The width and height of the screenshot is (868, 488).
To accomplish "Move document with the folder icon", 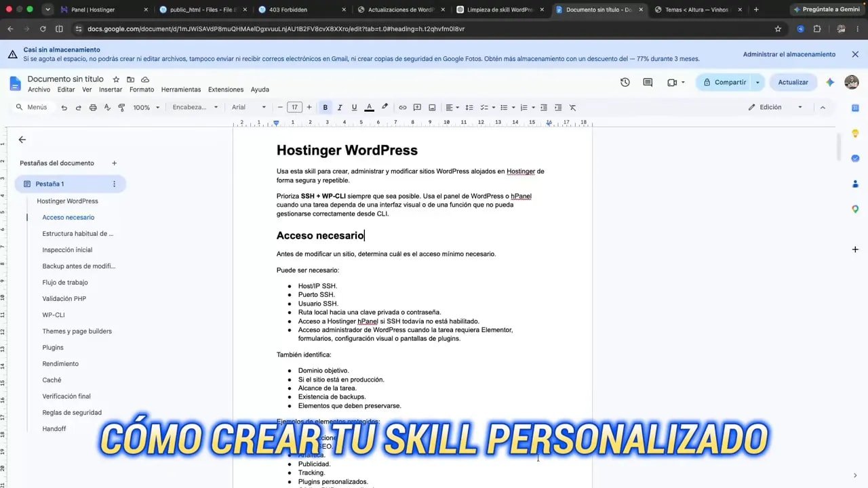I will [130, 79].
